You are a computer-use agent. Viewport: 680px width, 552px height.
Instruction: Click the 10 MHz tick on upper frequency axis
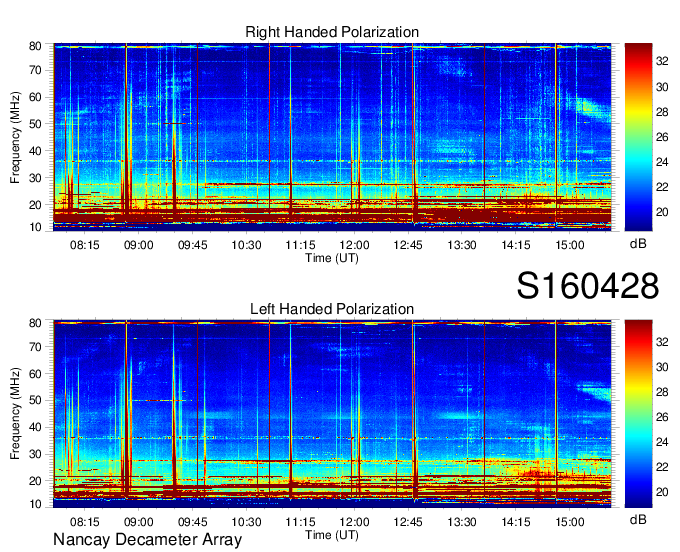tap(35, 227)
